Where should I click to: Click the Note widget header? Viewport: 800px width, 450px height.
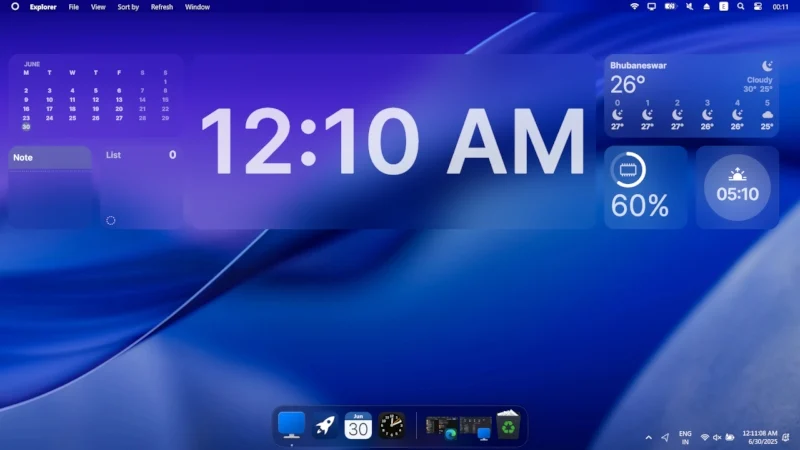click(50, 158)
